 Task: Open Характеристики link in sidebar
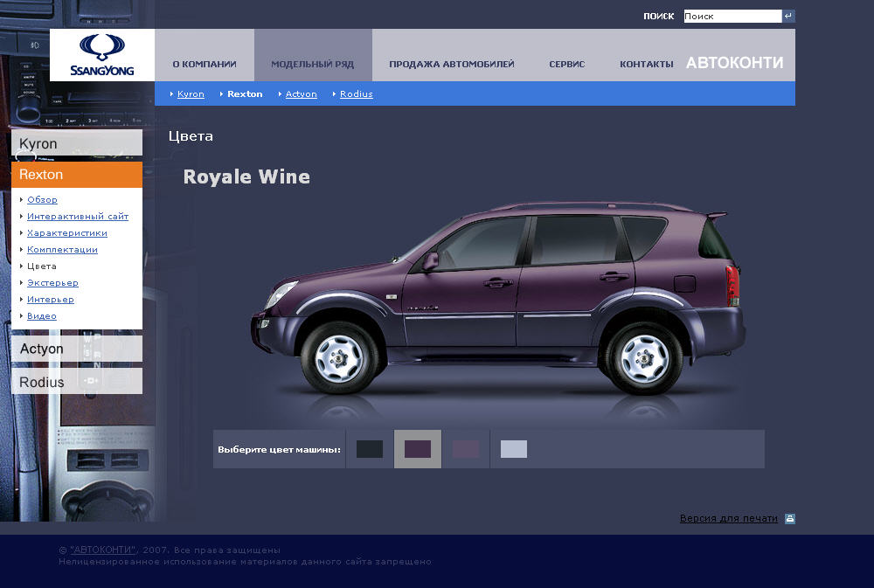67,233
